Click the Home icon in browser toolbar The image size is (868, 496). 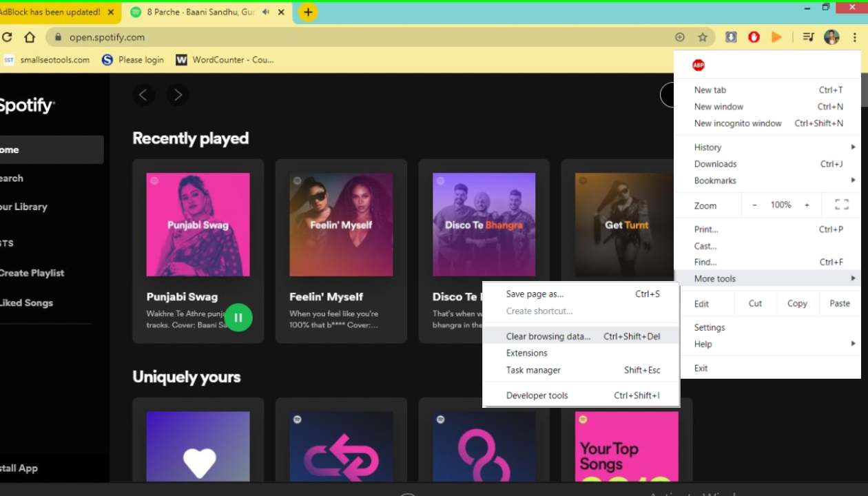click(29, 37)
